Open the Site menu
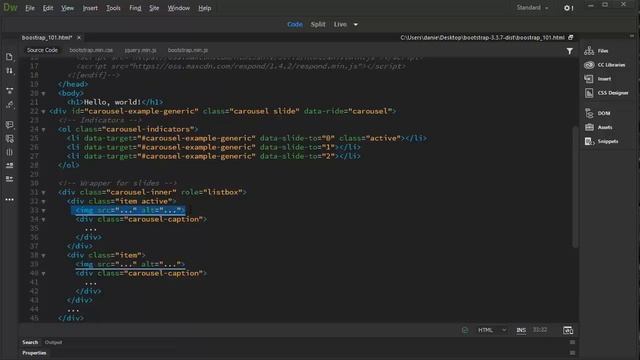The height and width of the screenshot is (360, 640). pyautogui.click(x=154, y=8)
